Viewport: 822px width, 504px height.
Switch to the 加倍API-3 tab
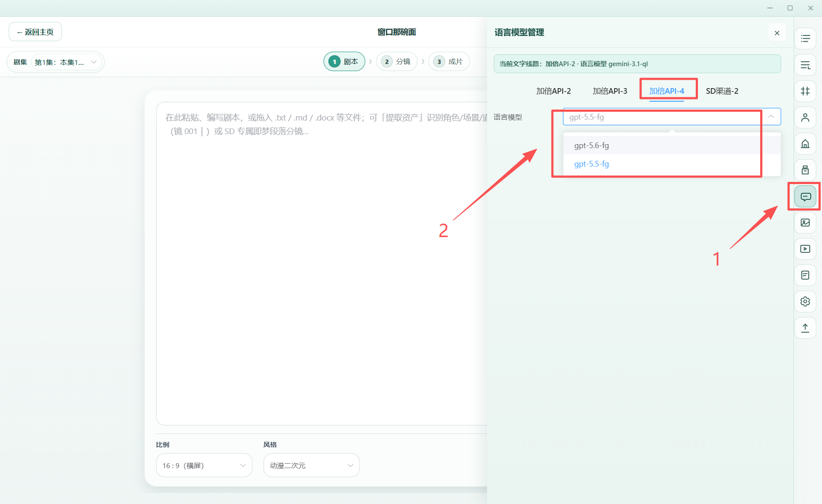(x=610, y=91)
